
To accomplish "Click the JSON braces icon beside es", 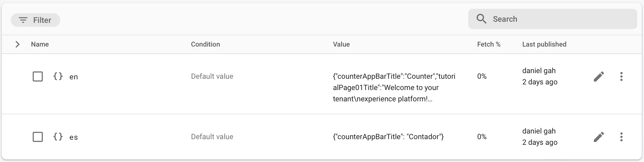I will pyautogui.click(x=58, y=137).
